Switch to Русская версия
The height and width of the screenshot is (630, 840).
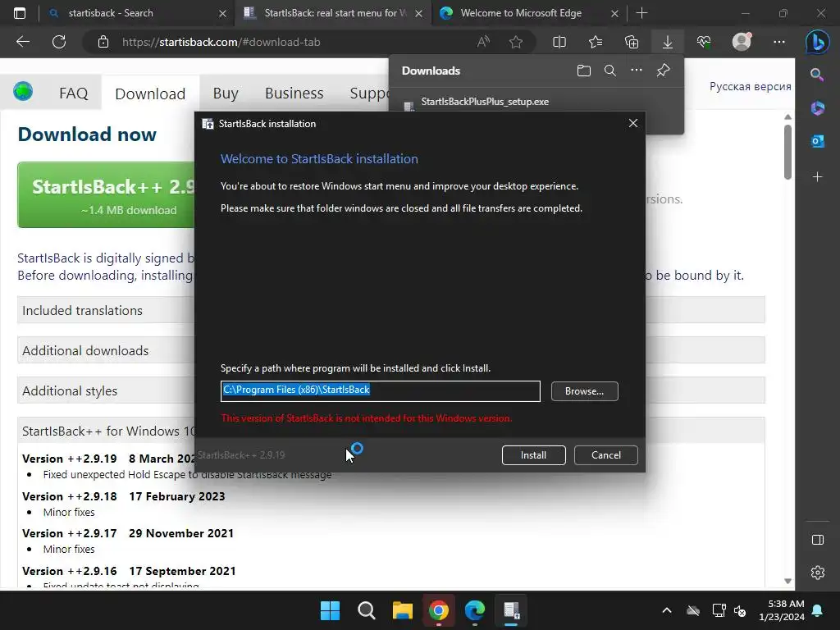[750, 86]
